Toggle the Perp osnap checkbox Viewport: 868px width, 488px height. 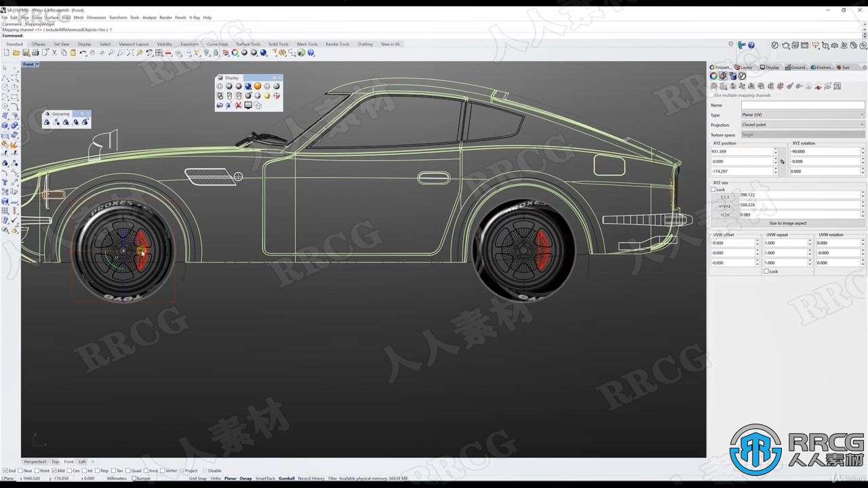point(97,470)
